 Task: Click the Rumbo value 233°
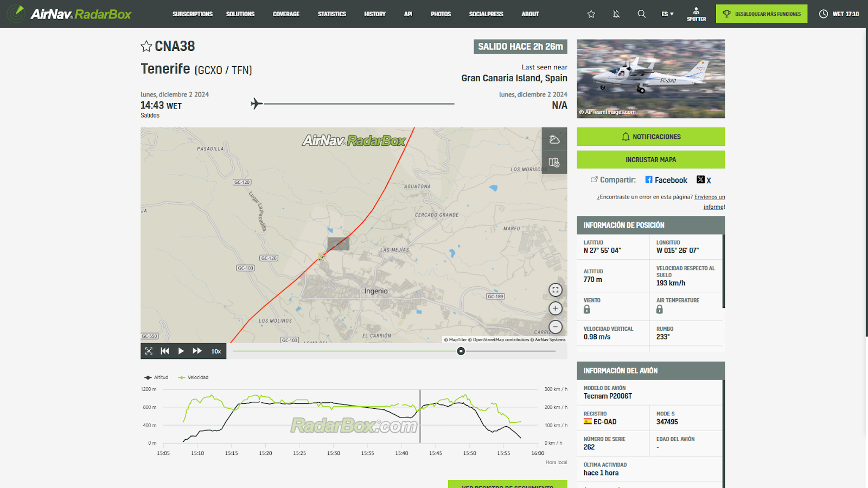tap(663, 337)
